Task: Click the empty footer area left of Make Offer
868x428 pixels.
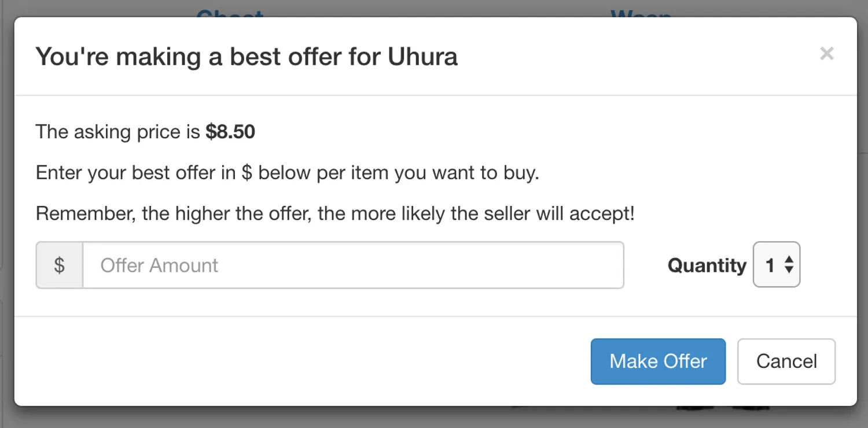Action: [289, 361]
